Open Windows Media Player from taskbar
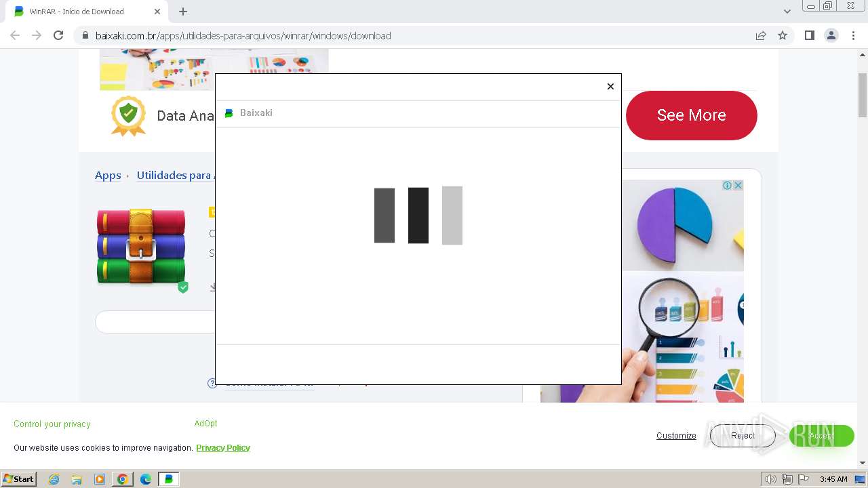The width and height of the screenshot is (868, 488). pyautogui.click(x=100, y=479)
